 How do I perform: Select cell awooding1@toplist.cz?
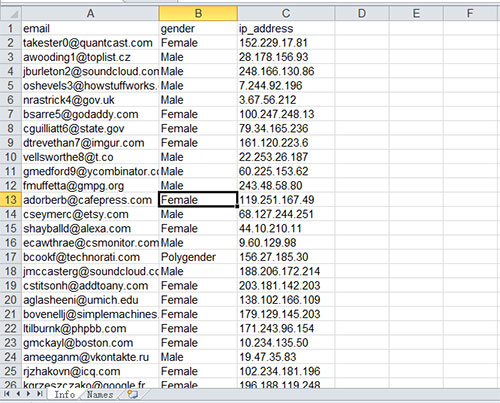tap(90, 57)
